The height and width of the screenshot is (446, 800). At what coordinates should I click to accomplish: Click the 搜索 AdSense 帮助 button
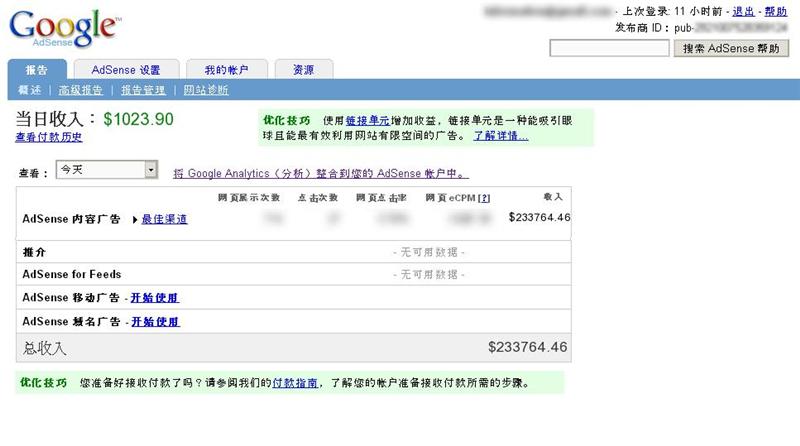(x=731, y=48)
